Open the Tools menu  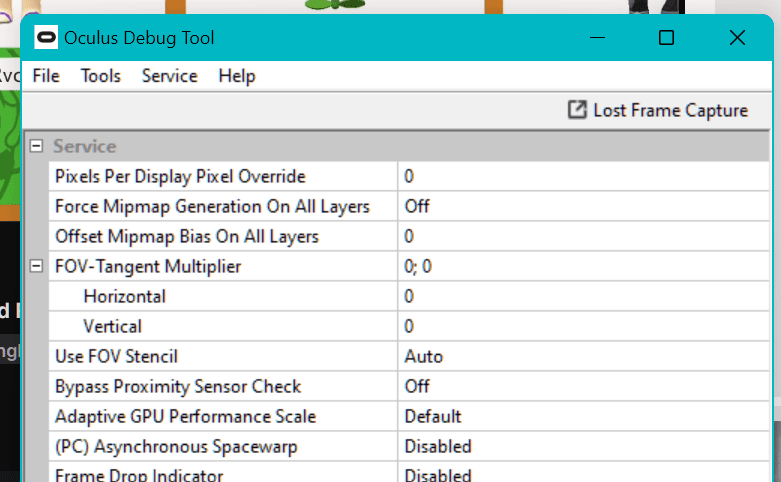tap(101, 76)
